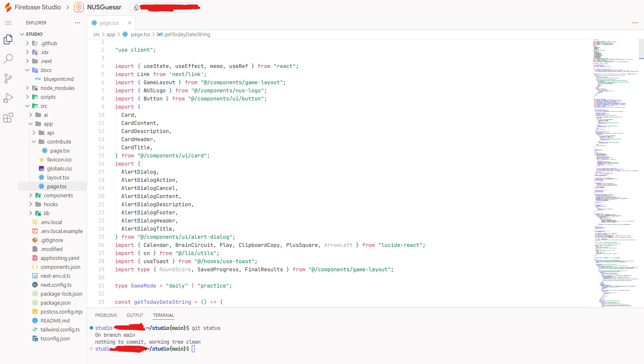644x364 pixels.
Task: Collapse the STUDIO root folder
Action: (x=22, y=34)
